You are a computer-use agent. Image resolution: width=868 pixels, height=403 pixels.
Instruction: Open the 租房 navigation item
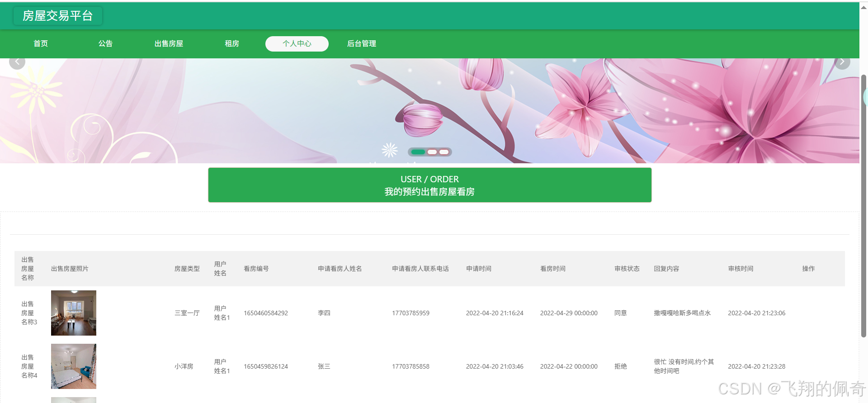232,43
